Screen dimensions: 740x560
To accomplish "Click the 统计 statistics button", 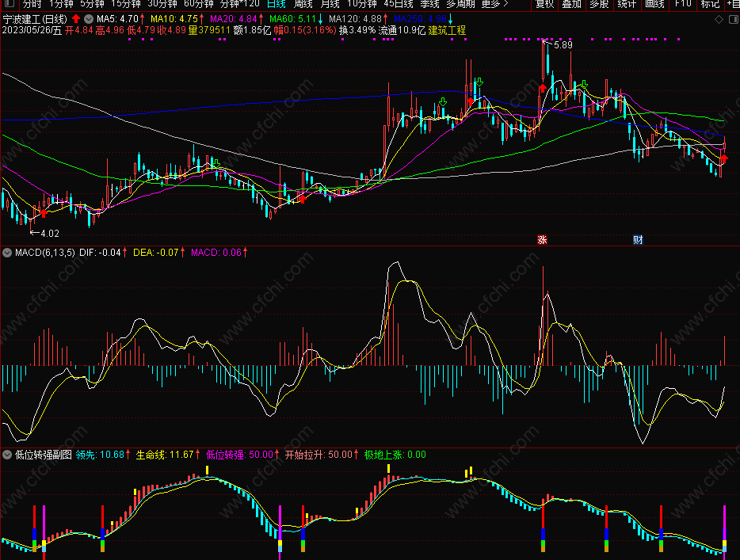I will pyautogui.click(x=627, y=4).
